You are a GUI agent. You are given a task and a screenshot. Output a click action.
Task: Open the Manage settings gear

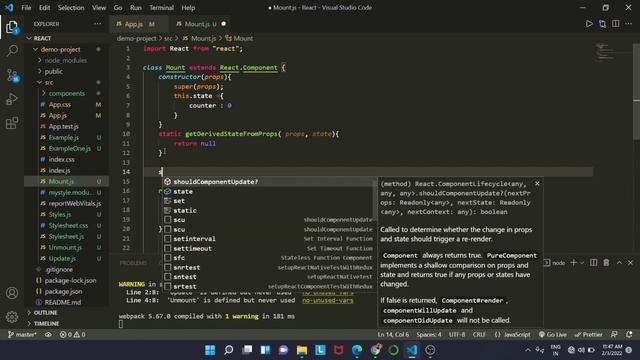tap(12, 316)
